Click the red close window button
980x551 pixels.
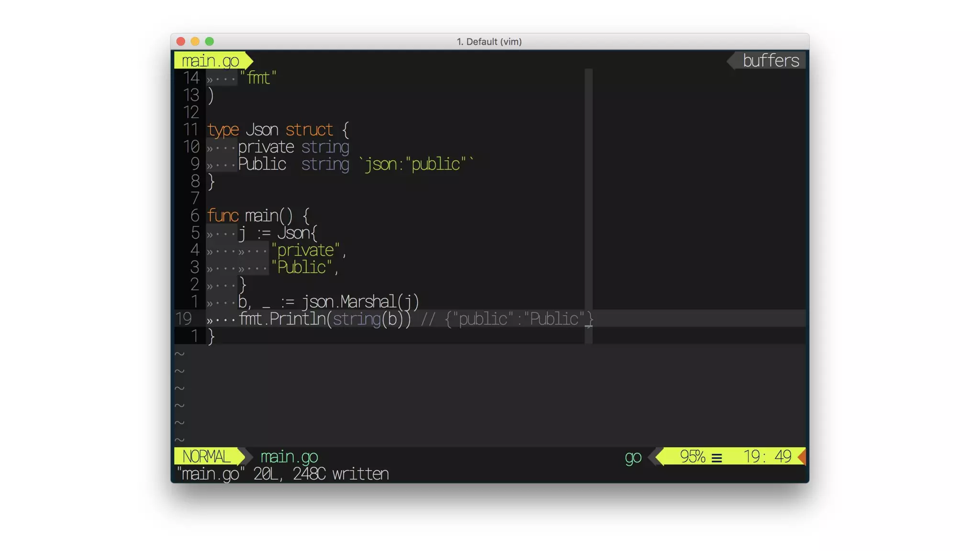pos(181,42)
